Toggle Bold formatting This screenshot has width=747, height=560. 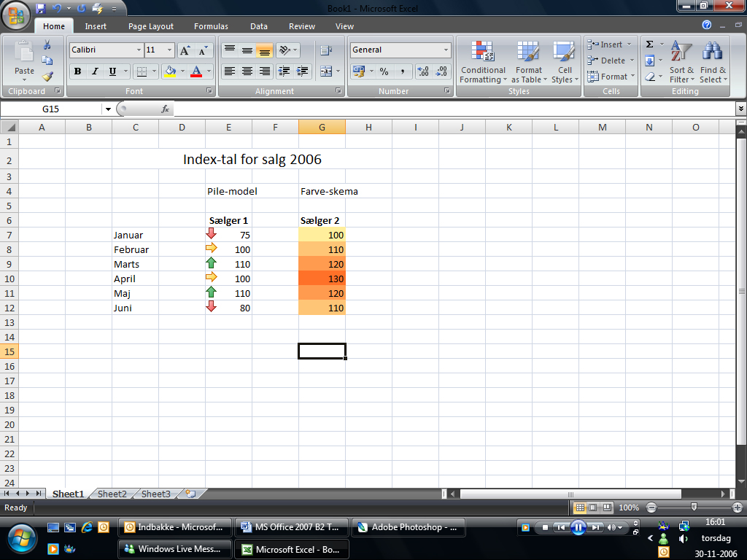pyautogui.click(x=77, y=71)
